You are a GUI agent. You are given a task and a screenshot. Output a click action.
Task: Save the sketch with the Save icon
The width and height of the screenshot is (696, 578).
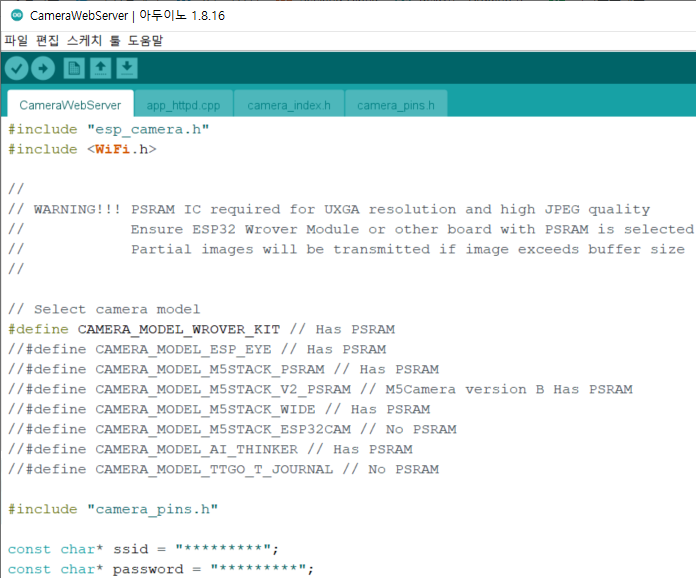coord(127,68)
